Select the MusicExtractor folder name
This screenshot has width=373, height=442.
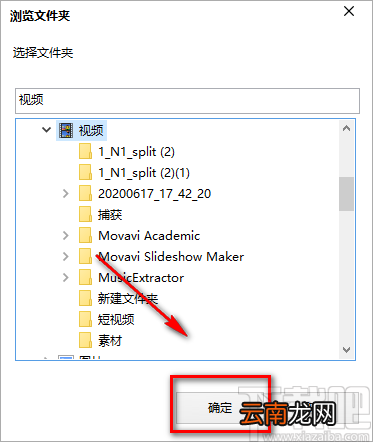click(141, 278)
